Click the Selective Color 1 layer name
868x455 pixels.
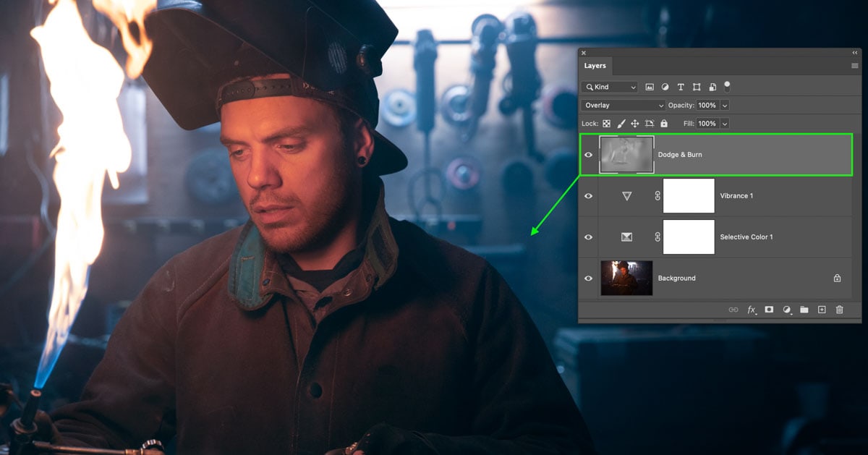click(x=746, y=237)
